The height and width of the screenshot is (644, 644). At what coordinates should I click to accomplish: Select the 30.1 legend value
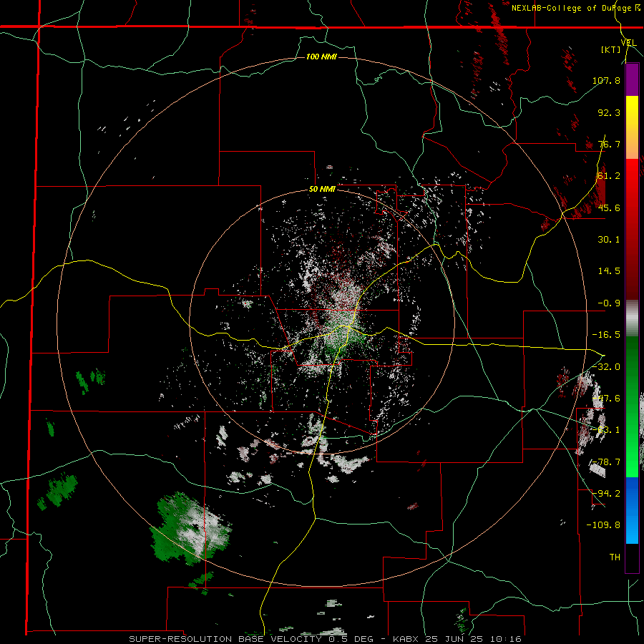click(609, 240)
